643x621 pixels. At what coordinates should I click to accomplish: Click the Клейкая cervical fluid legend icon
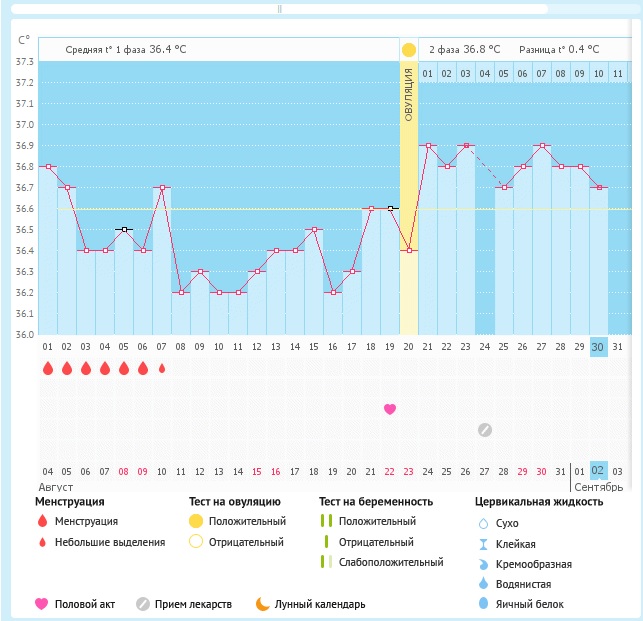[483, 543]
